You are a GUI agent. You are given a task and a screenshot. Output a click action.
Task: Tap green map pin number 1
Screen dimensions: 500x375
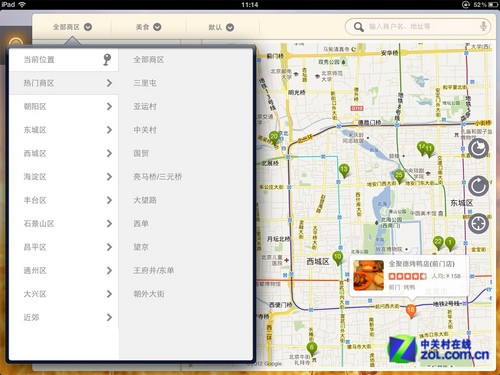pyautogui.click(x=450, y=243)
